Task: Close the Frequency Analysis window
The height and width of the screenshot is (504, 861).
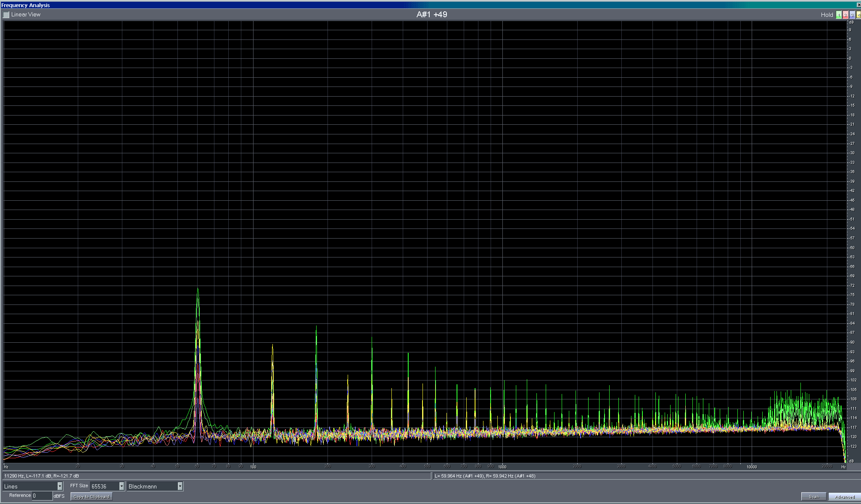Action: 858,5
